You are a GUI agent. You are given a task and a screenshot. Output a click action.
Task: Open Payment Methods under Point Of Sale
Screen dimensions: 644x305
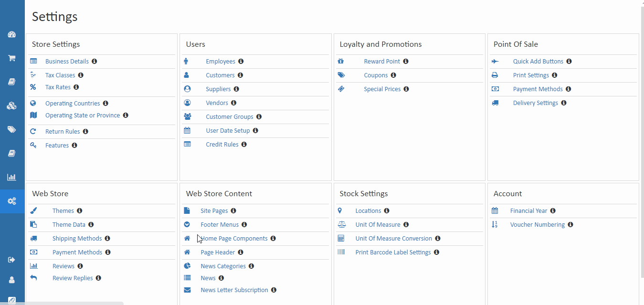tap(538, 89)
